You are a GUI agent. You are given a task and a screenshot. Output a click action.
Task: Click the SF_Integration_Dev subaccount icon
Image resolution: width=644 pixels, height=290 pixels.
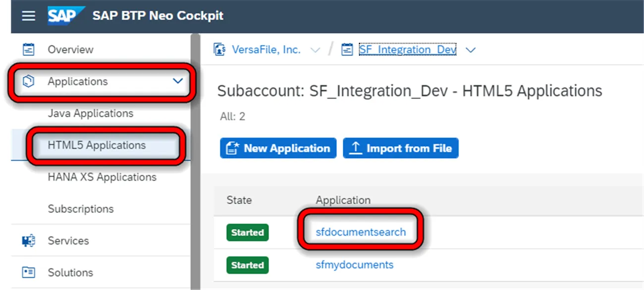click(x=348, y=49)
